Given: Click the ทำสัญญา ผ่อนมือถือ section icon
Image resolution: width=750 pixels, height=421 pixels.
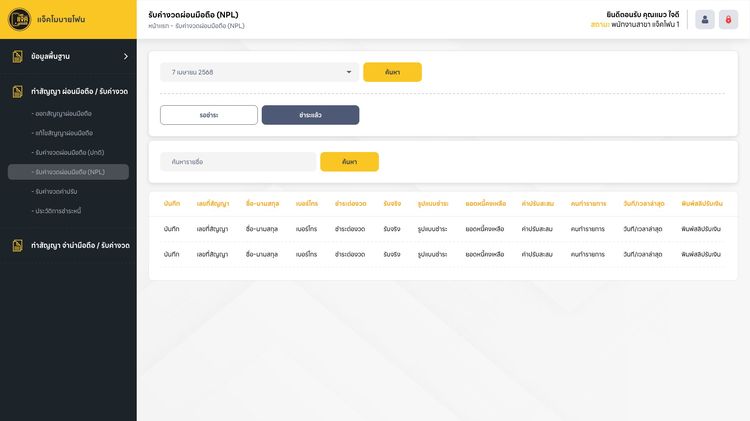Looking at the screenshot, I should click(x=18, y=91).
